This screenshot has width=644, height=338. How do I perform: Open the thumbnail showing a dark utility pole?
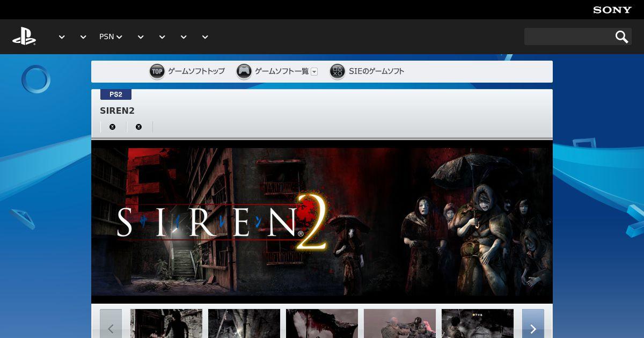click(x=244, y=324)
